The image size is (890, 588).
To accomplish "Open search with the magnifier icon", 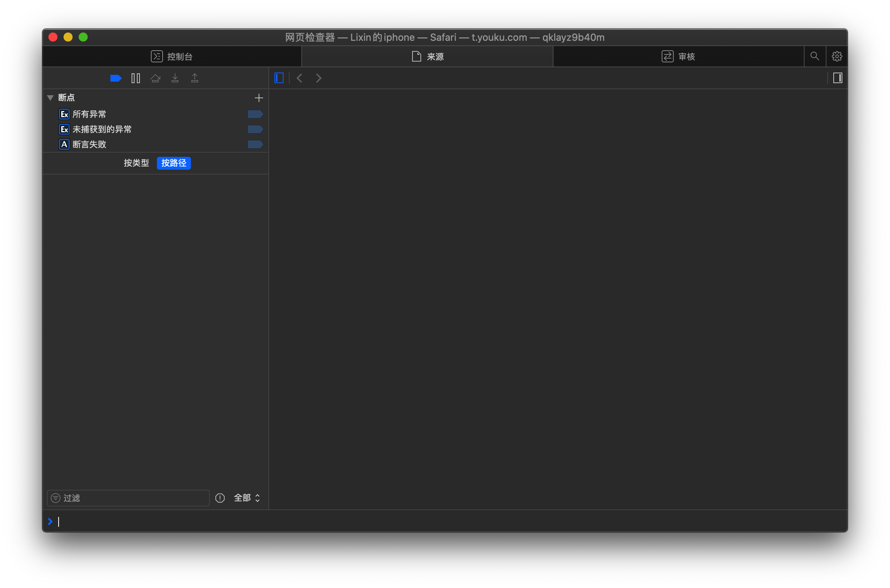I will pos(815,57).
